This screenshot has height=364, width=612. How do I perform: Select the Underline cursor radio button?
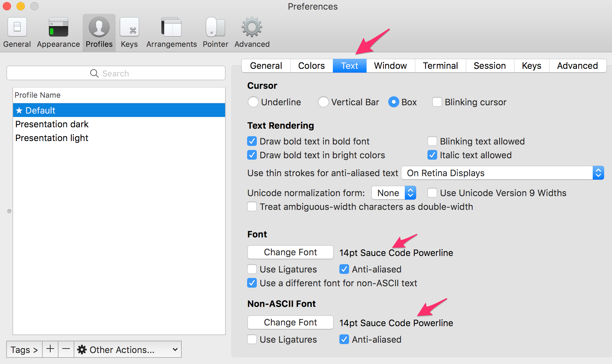[253, 102]
